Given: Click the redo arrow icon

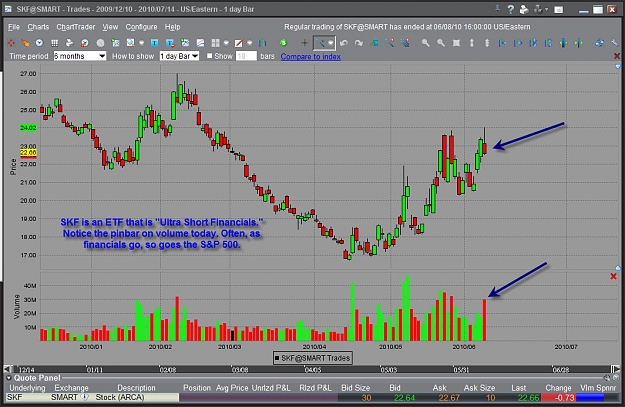Looking at the screenshot, I should click(359, 43).
